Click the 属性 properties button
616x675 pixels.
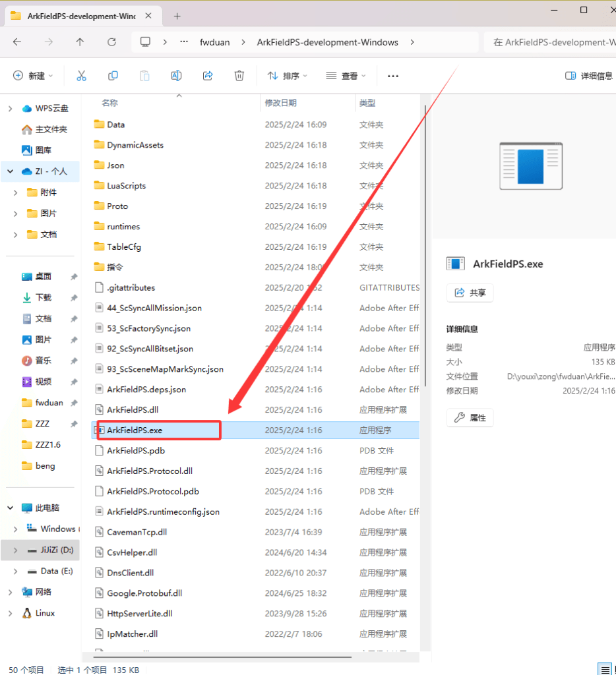pos(470,417)
